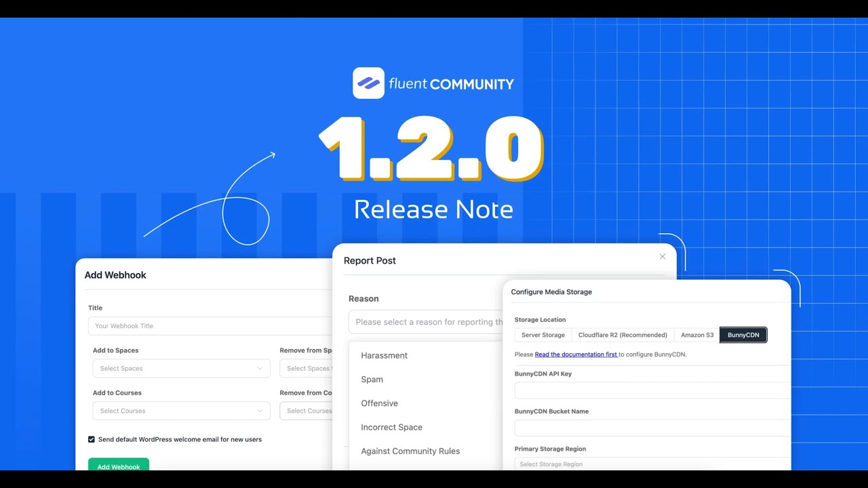Toggle the default WordPress welcome email checkbox
Viewport: 868px width, 488px height.
coord(92,439)
